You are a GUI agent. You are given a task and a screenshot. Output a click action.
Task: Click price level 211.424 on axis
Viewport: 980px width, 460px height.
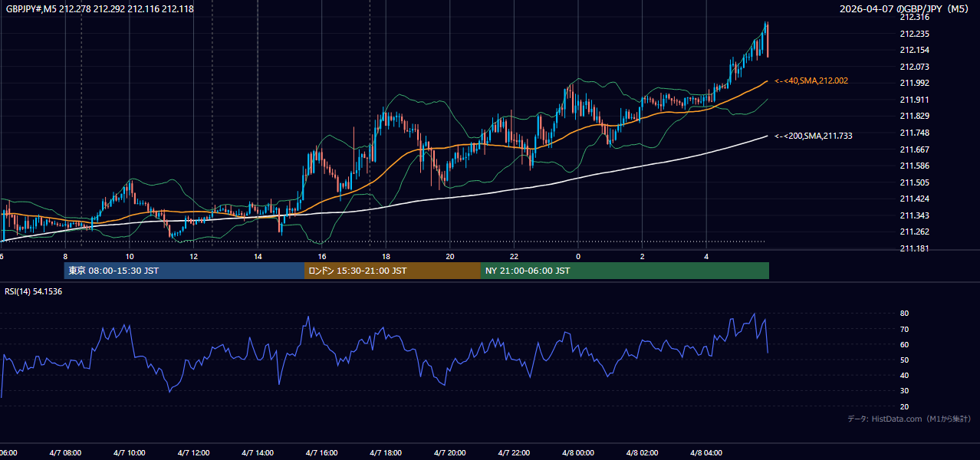[x=914, y=199]
